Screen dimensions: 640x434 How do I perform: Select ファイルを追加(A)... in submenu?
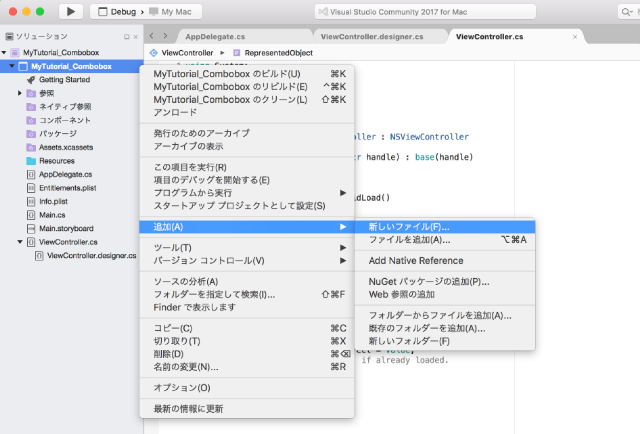pos(445,240)
